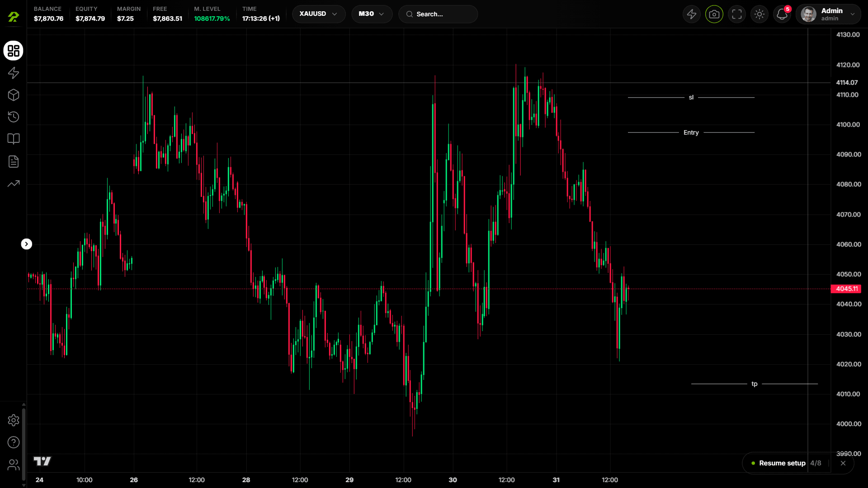Click the lightning bolt icon in sidebar
Viewport: 868px width, 488px height.
(14, 73)
